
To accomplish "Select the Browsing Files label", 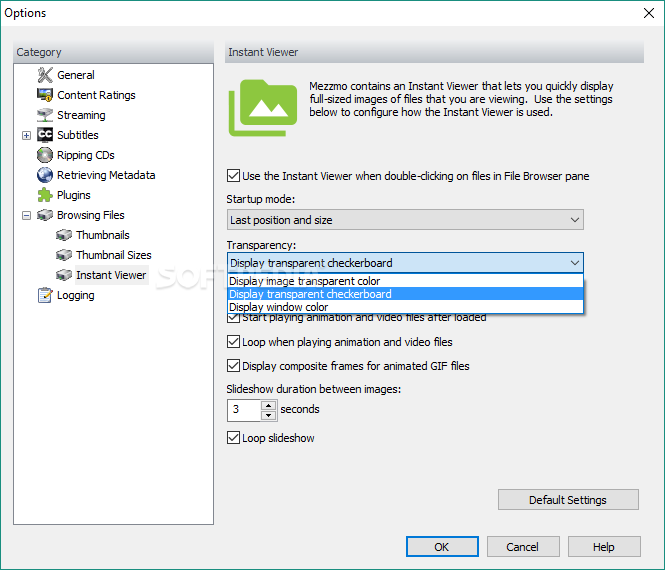I will [91, 215].
